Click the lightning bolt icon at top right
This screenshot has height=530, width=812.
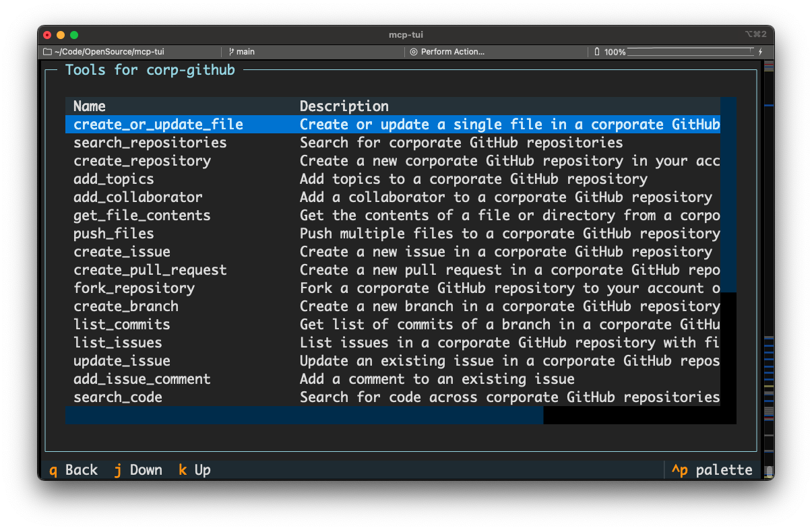760,51
